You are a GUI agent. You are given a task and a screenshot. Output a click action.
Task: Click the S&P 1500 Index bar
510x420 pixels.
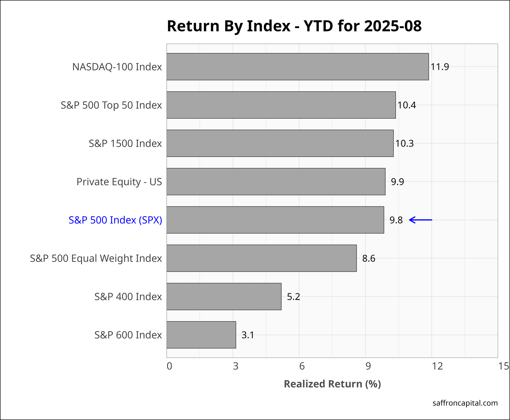click(x=280, y=143)
